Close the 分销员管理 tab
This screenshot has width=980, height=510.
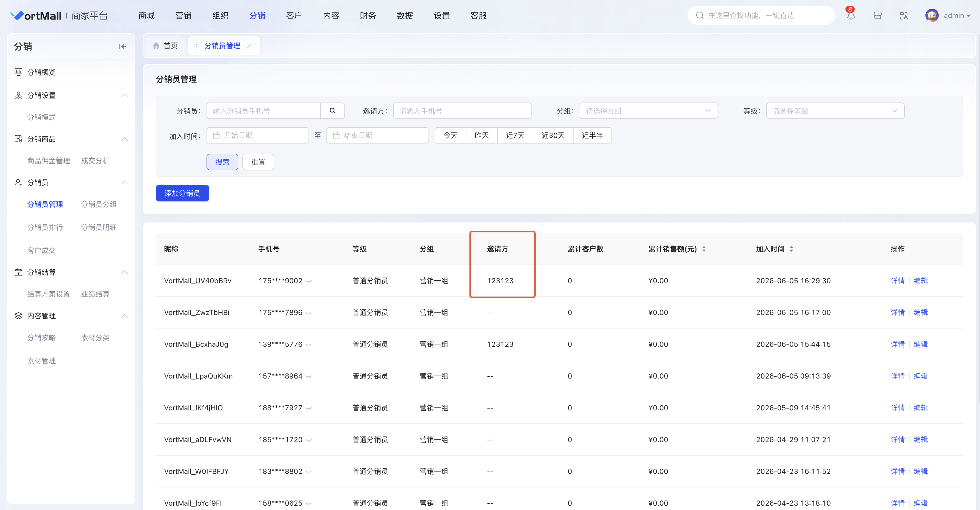point(249,46)
